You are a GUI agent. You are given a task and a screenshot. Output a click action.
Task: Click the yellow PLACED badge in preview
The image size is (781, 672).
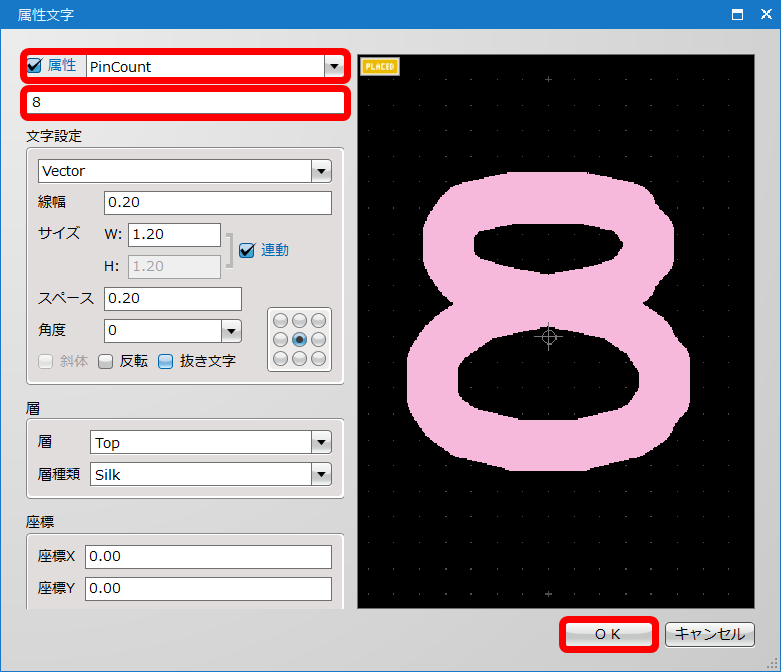pyautogui.click(x=380, y=67)
